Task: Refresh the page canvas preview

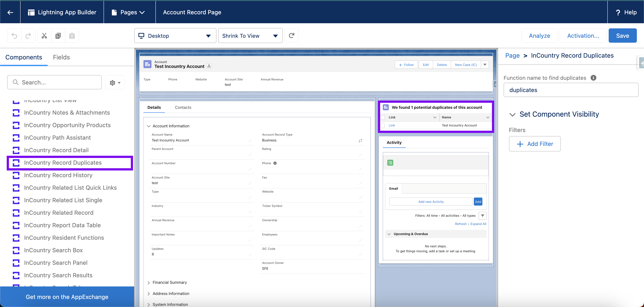Action: pos(291,36)
